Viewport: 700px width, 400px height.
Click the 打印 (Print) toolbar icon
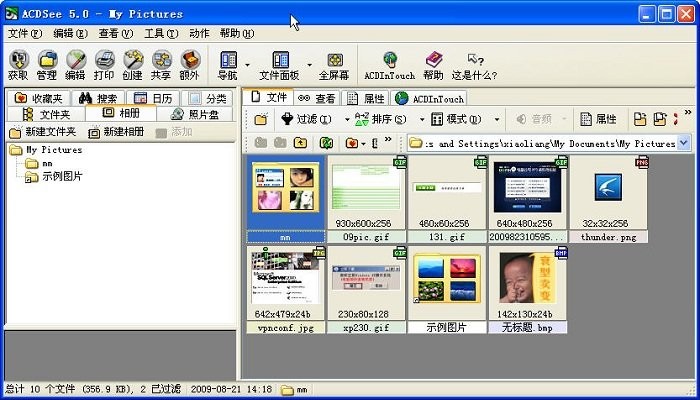point(104,65)
